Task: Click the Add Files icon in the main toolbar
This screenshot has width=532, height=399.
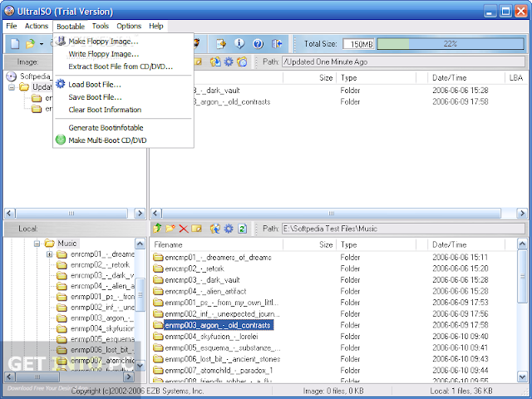Action: (222, 43)
